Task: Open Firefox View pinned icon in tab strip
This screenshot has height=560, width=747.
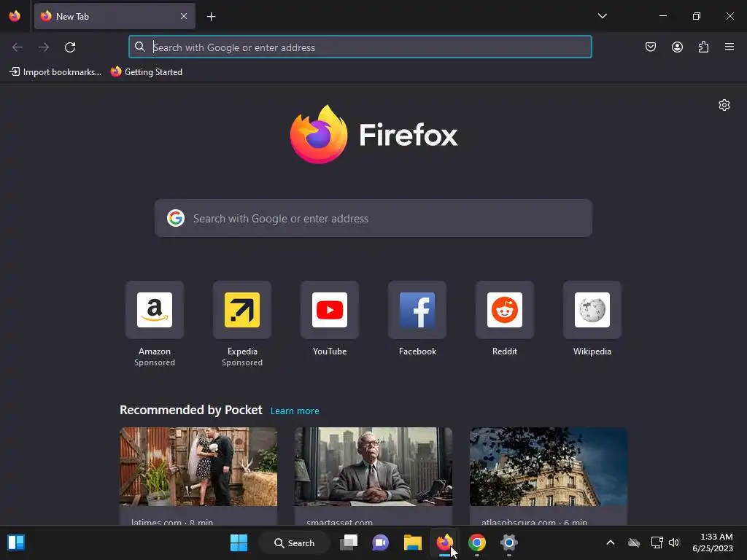Action: 15,16
